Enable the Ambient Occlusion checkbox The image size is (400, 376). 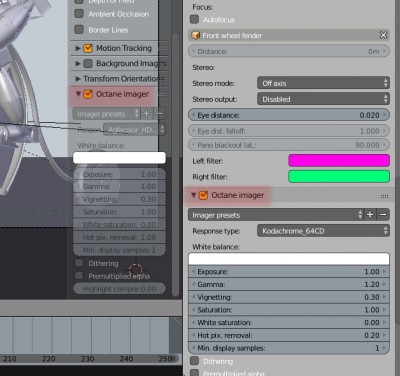(x=79, y=14)
